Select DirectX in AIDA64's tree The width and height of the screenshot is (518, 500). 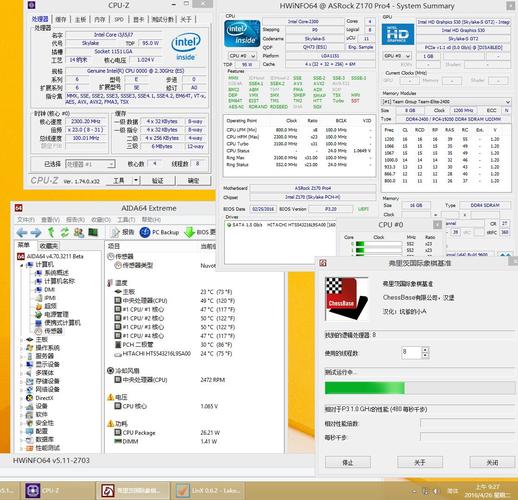[x=40, y=398]
